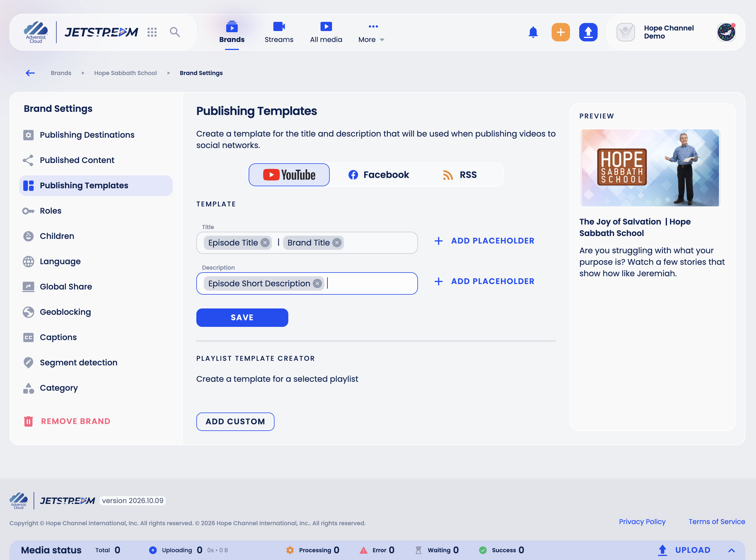Open Global Share settings

tap(96, 287)
